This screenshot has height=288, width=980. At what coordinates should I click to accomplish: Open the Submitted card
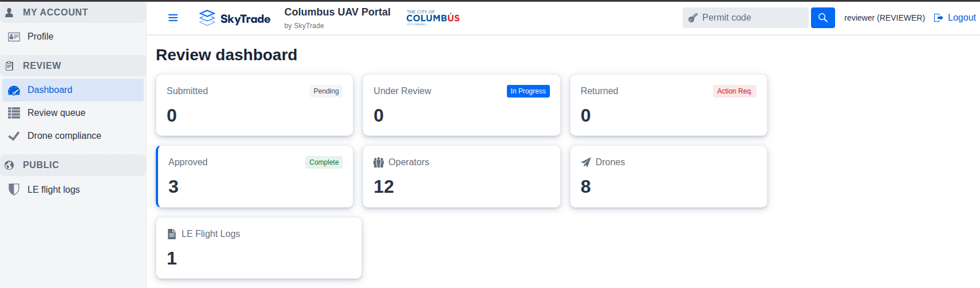pyautogui.click(x=255, y=105)
